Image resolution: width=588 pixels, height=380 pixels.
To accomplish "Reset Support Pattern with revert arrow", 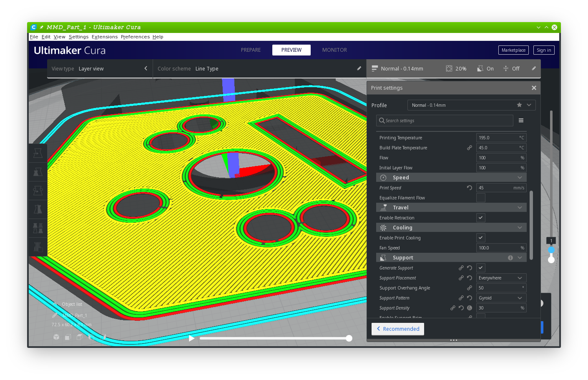I will (x=470, y=298).
